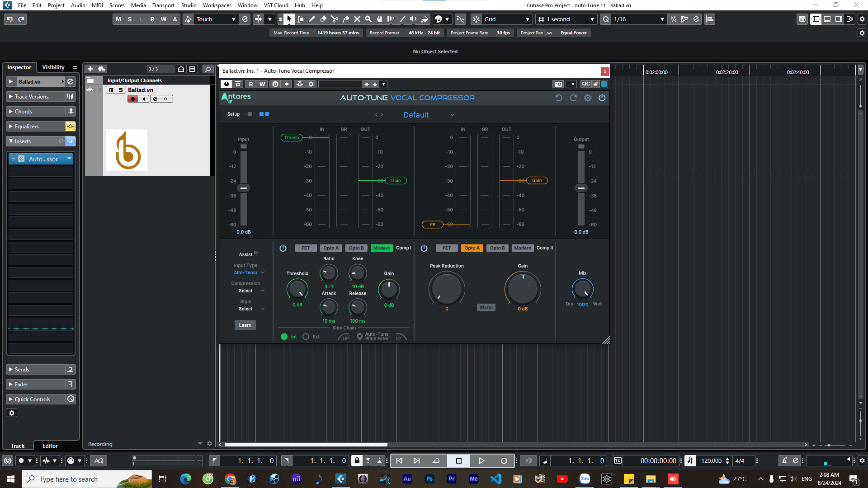Switch to the Editor tab
This screenshot has width=868, height=488.
coord(50,446)
